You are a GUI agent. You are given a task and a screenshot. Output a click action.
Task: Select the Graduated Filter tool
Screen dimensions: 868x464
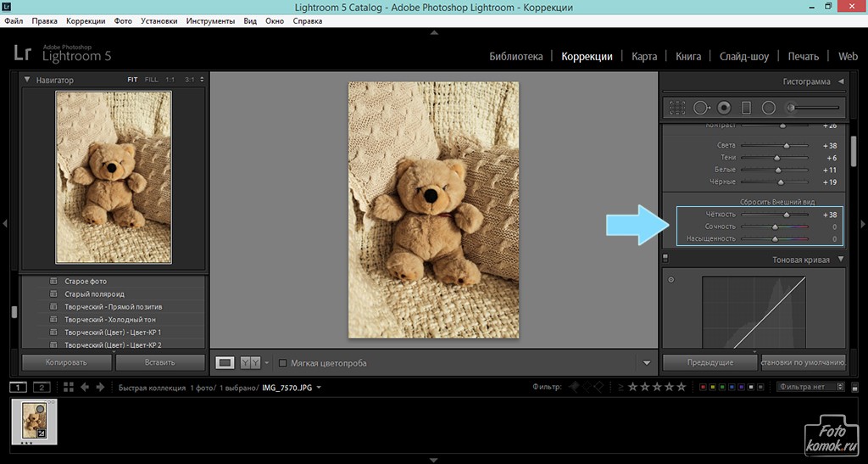click(x=746, y=108)
